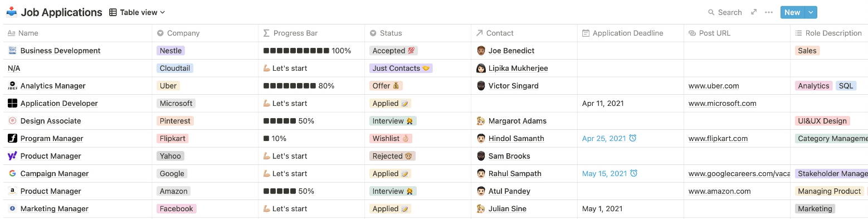868x219 pixels.
Task: Click the Google logo on Campaign Manager
Action: 12,173
